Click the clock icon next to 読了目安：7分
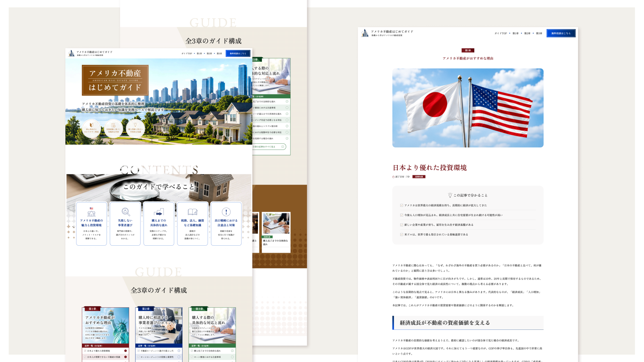 point(393,177)
